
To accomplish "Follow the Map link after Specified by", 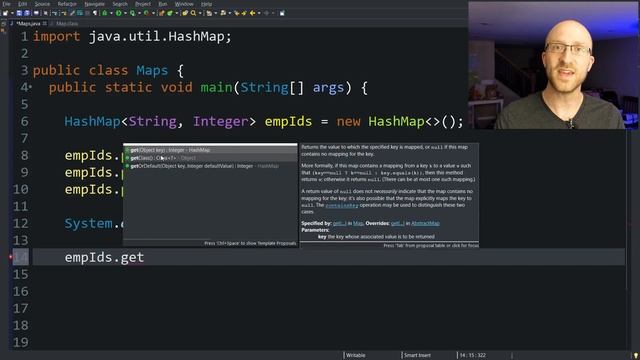I will click(358, 223).
